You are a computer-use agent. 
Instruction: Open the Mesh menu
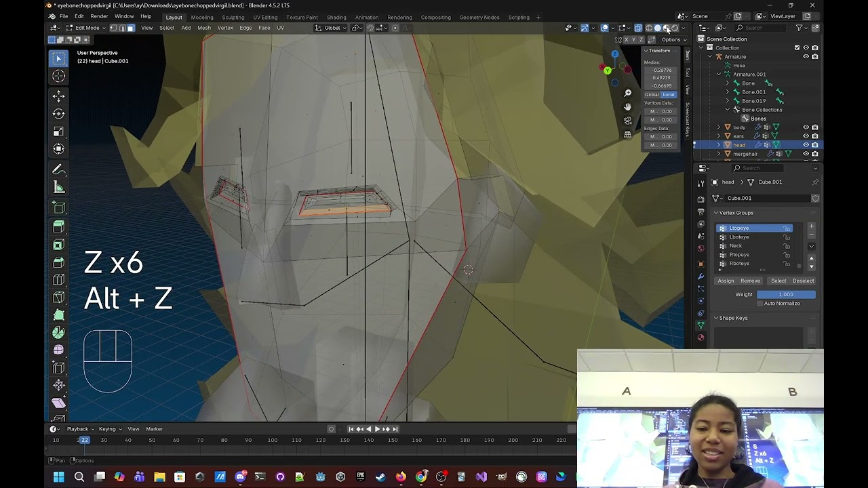point(203,28)
